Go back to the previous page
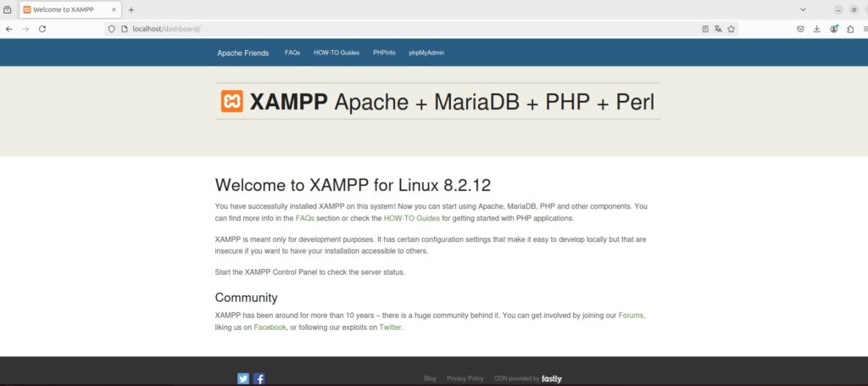 coord(8,30)
